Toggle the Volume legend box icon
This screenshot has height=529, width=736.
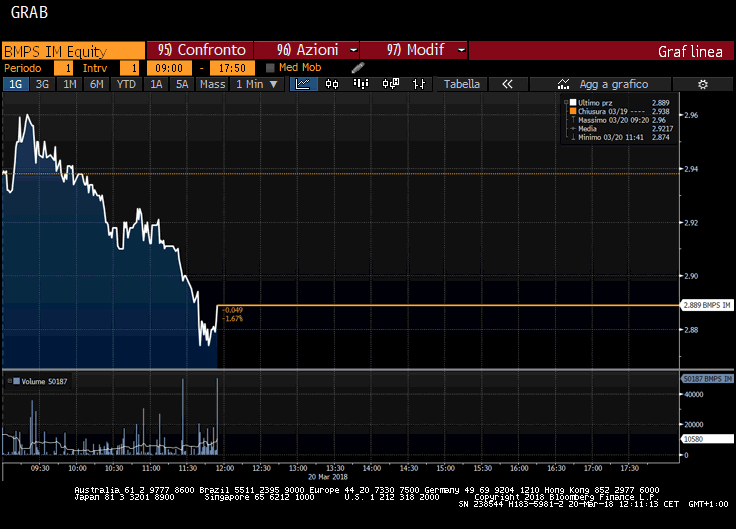click(x=16, y=381)
